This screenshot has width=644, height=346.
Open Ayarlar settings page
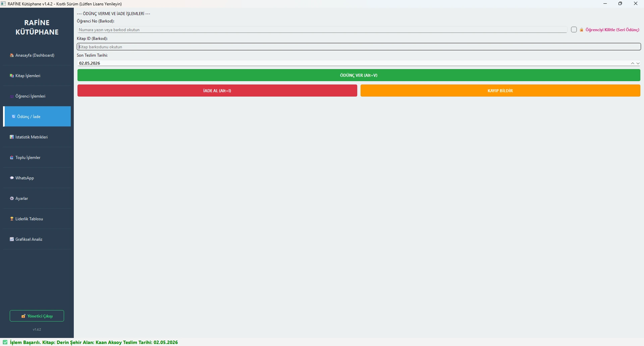(x=37, y=198)
